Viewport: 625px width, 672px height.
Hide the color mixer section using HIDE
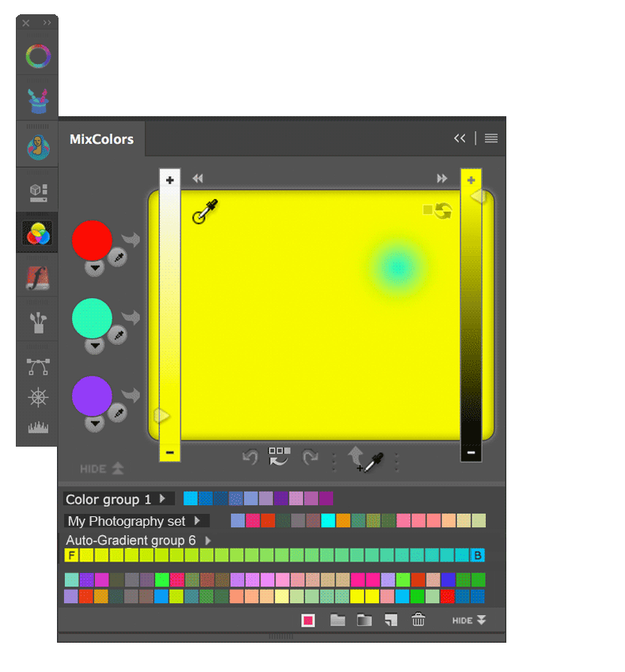point(101,469)
